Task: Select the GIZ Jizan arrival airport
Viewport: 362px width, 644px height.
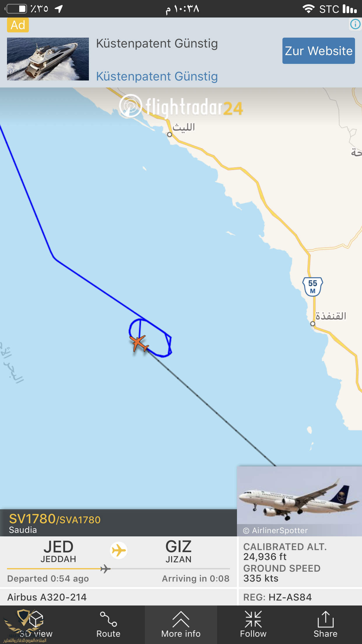Action: coord(178,552)
